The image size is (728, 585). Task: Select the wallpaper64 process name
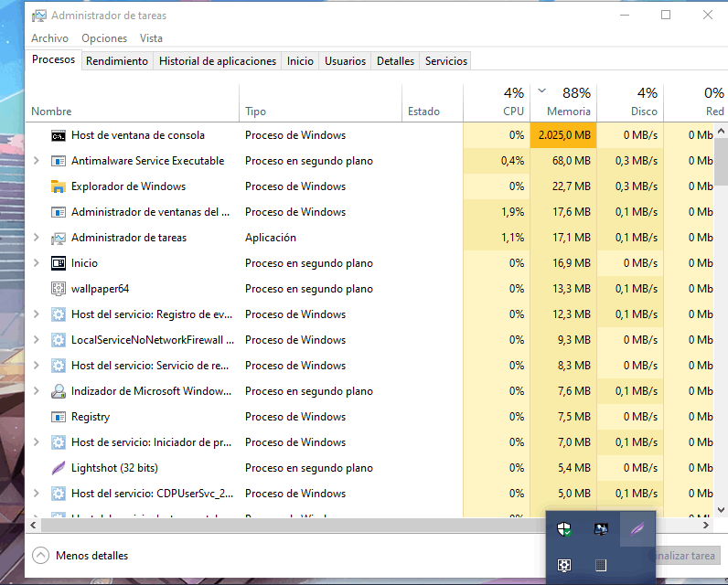[100, 289]
